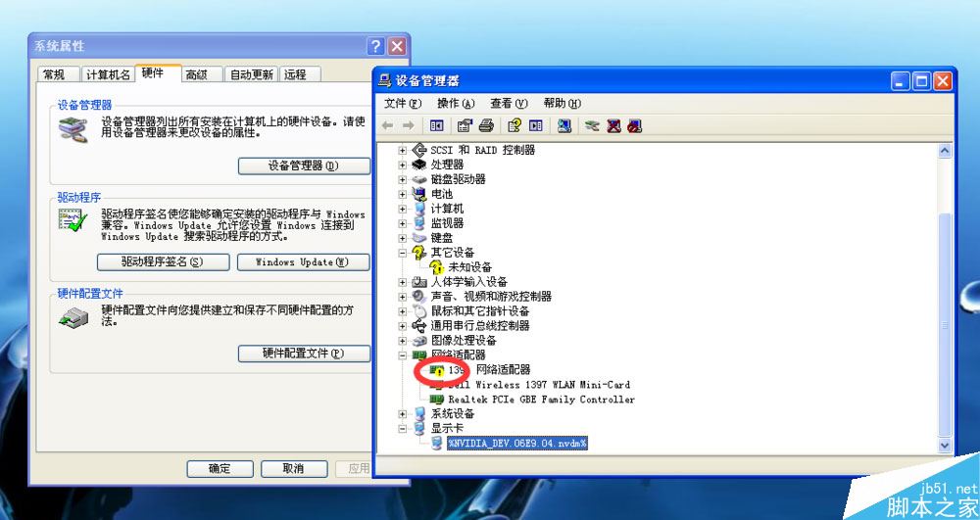Open the 查看(V) menu
The width and height of the screenshot is (980, 520).
(x=509, y=103)
